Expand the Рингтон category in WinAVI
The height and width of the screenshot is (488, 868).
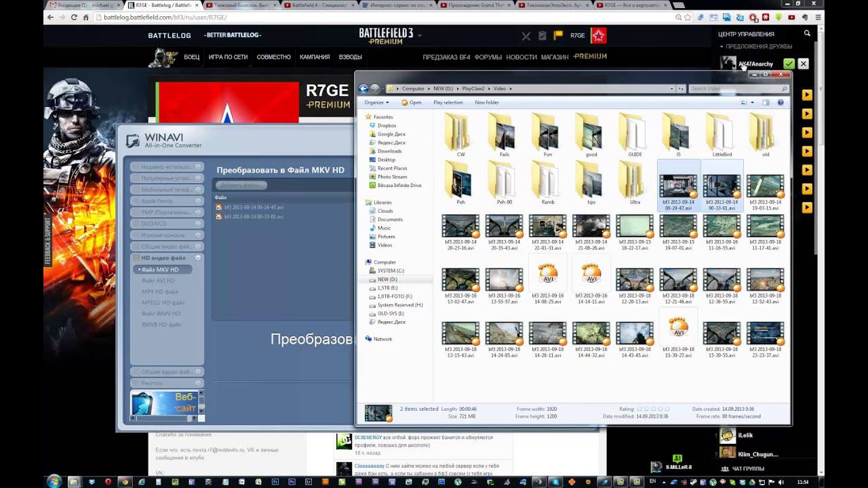[167, 383]
